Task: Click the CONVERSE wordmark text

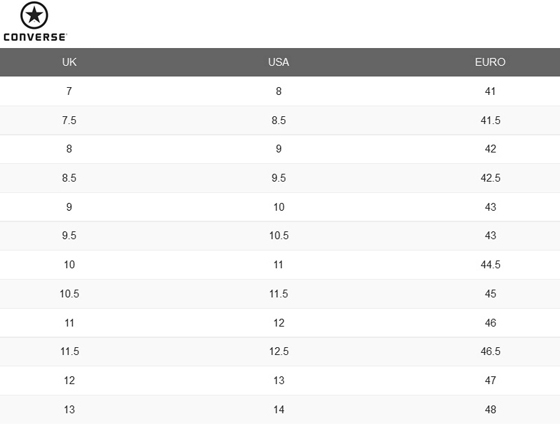Action: pos(35,37)
